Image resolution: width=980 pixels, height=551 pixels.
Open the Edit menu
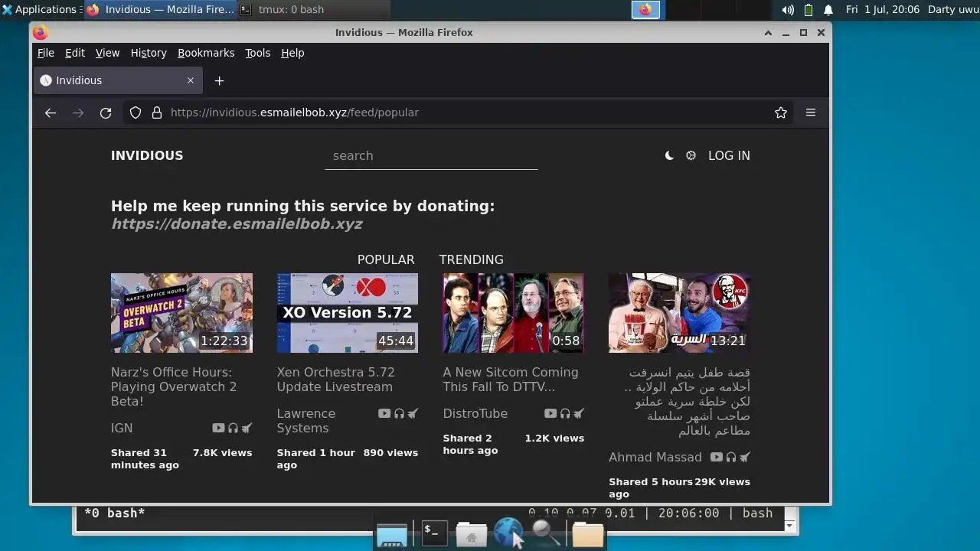pyautogui.click(x=75, y=53)
